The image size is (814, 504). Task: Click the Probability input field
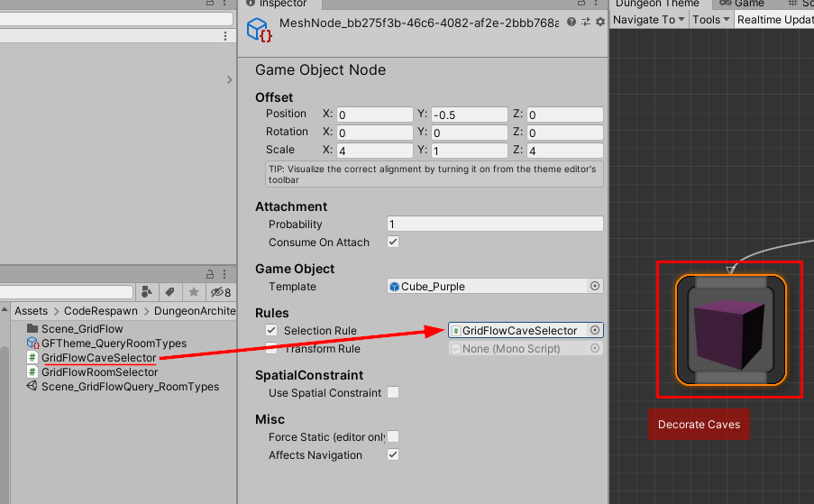point(495,224)
